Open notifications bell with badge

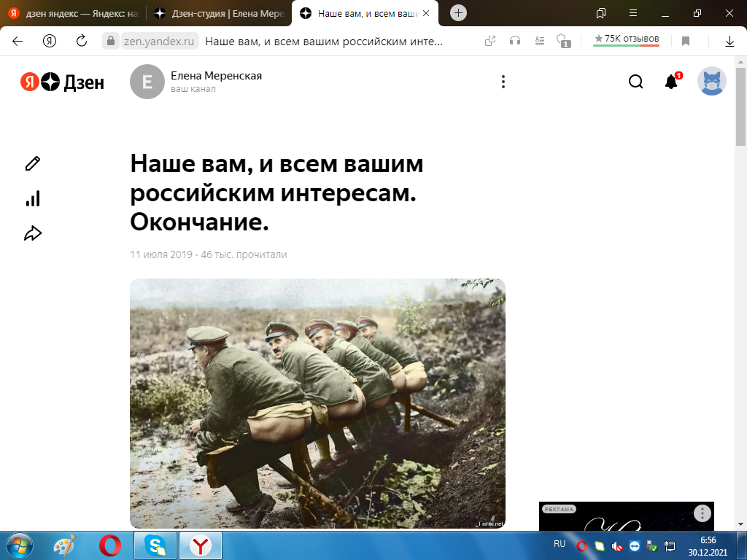pos(672,82)
